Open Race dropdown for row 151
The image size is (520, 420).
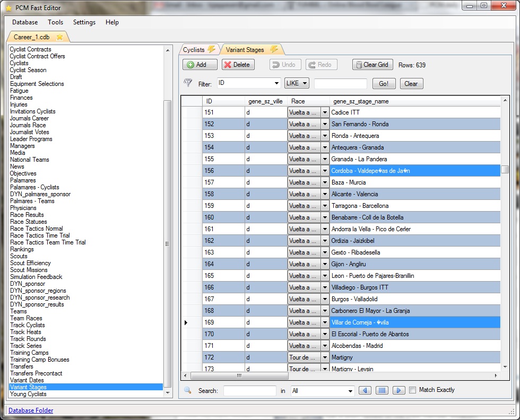pos(325,112)
